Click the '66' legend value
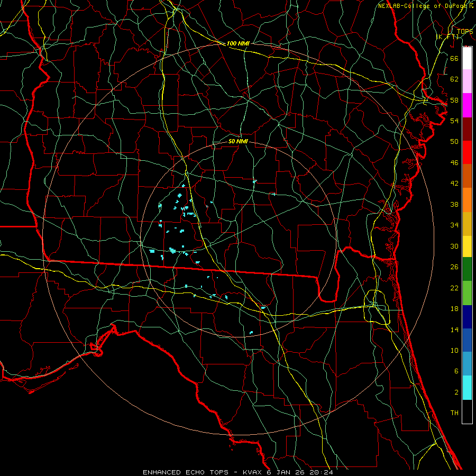 pyautogui.click(x=454, y=58)
